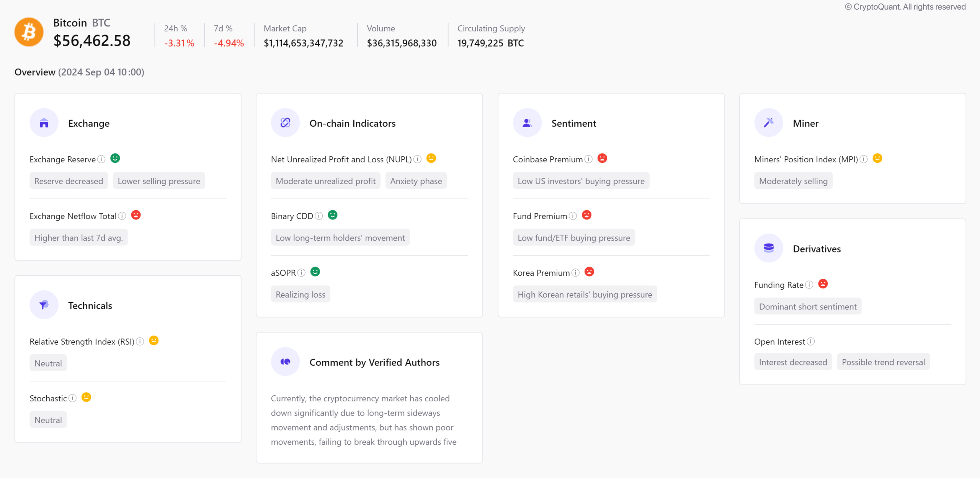Click the On-chain Indicators chain-link icon
Image resolution: width=980 pixels, height=478 pixels.
click(x=285, y=123)
